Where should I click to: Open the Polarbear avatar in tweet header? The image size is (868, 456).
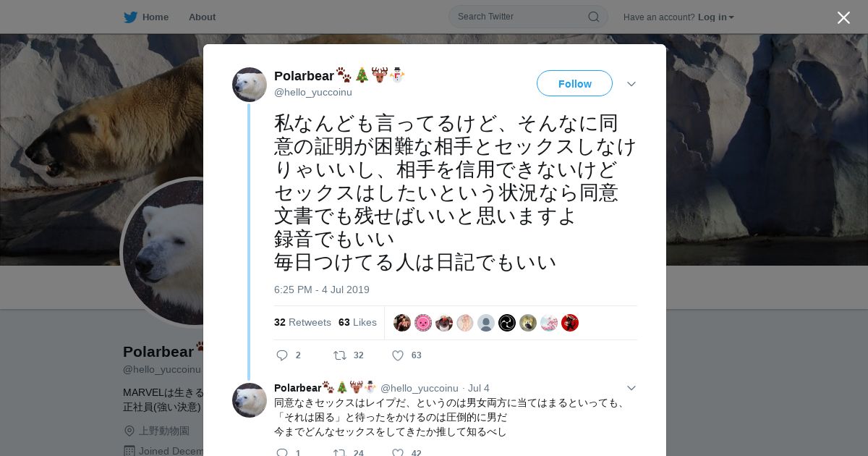coord(250,85)
